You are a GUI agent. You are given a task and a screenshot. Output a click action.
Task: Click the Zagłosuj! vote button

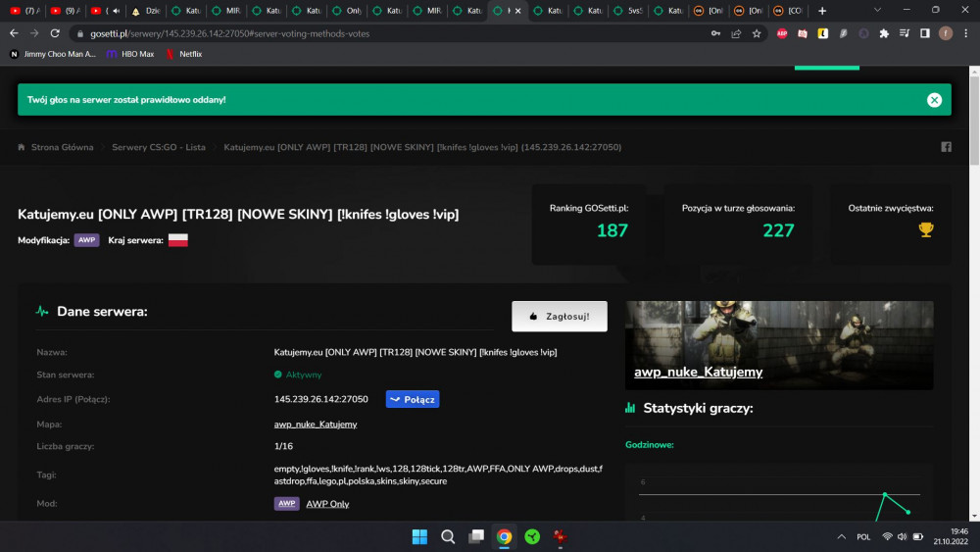[560, 317]
